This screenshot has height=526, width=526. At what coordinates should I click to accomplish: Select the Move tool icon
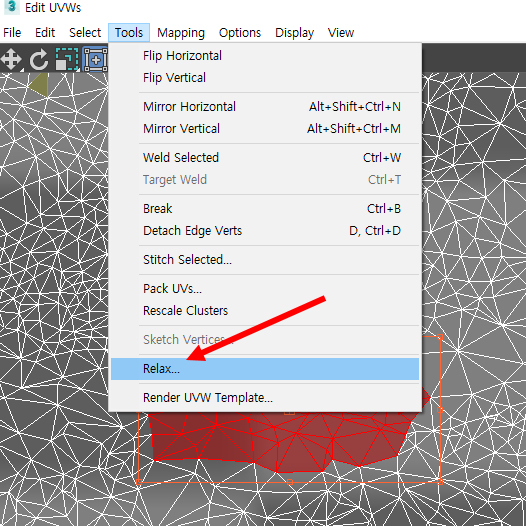(x=11, y=60)
